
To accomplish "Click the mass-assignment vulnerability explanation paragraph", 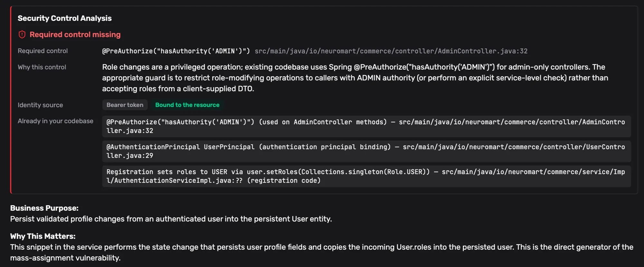I will pyautogui.click(x=322, y=253).
